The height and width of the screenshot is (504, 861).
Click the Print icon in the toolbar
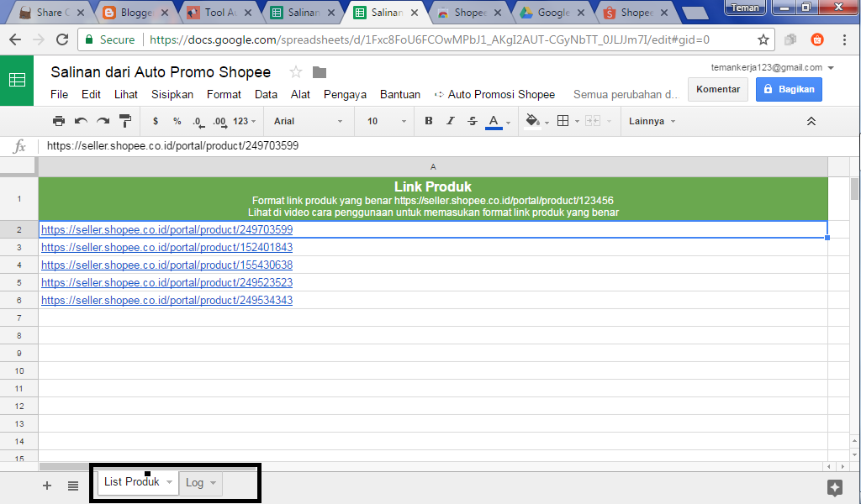coord(59,121)
